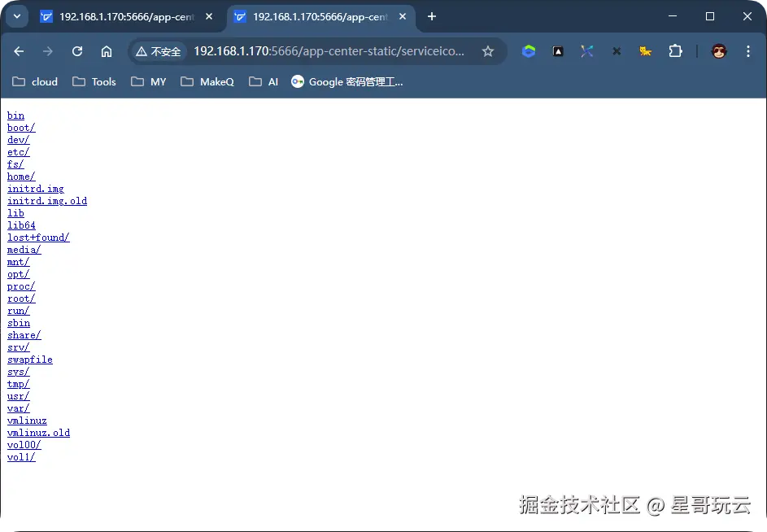
Task: Open the sbin link
Action: [x=19, y=324]
